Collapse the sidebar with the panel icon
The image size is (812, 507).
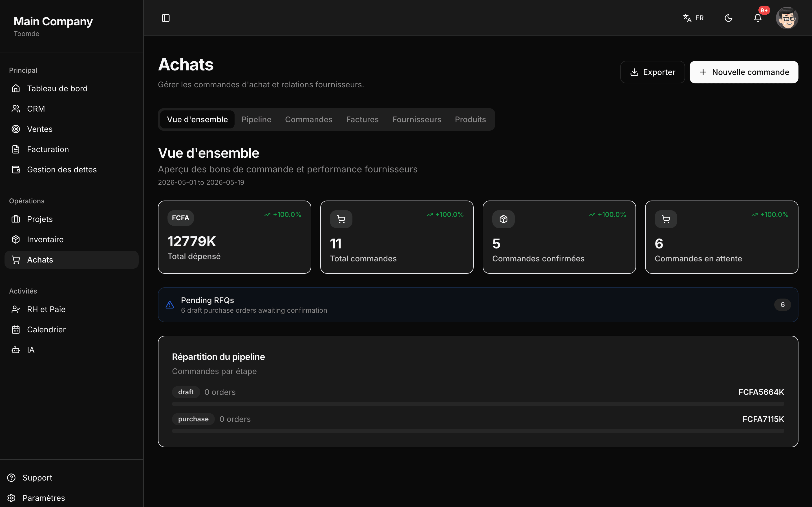(166, 18)
